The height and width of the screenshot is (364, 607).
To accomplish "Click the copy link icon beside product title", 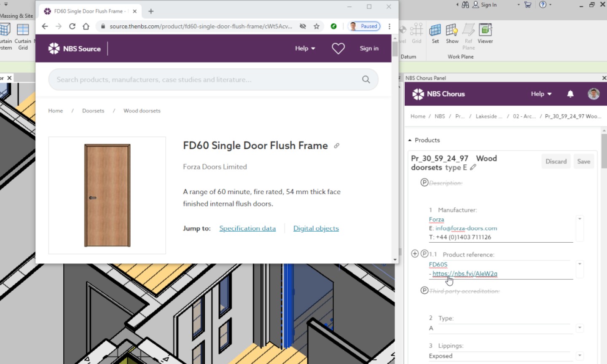I will (x=336, y=146).
